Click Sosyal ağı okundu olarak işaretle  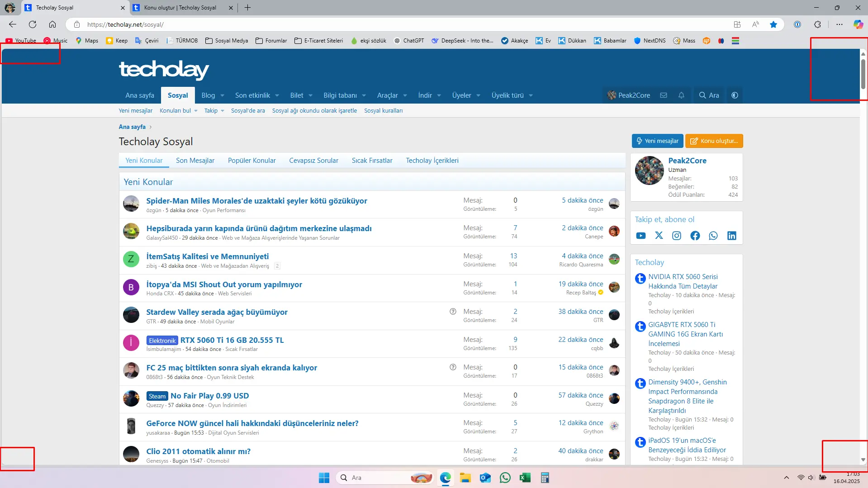click(314, 111)
